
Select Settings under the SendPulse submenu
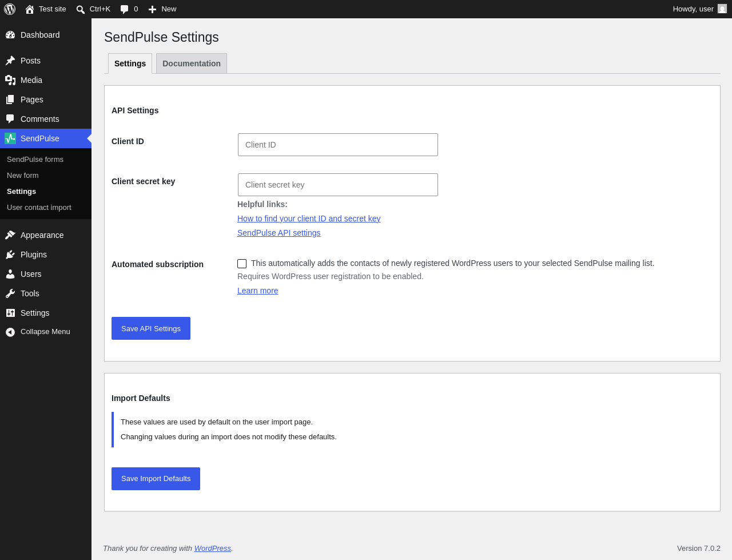(x=21, y=192)
